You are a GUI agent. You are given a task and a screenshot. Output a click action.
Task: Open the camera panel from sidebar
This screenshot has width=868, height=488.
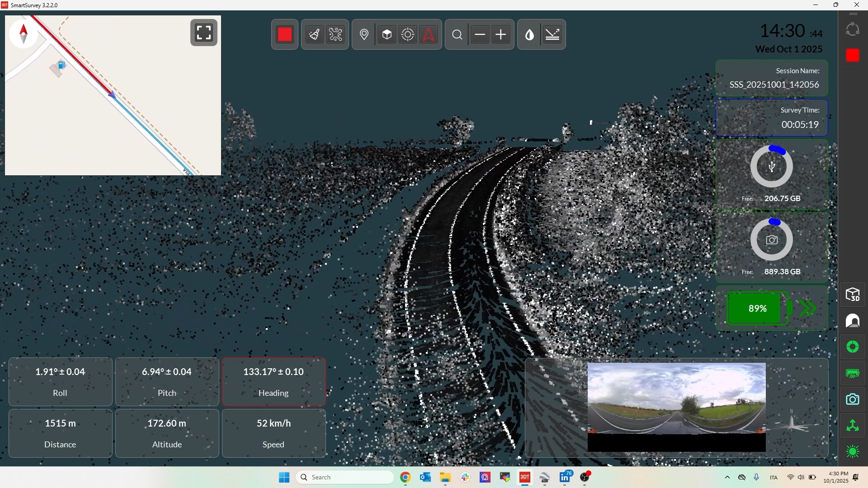tap(853, 399)
